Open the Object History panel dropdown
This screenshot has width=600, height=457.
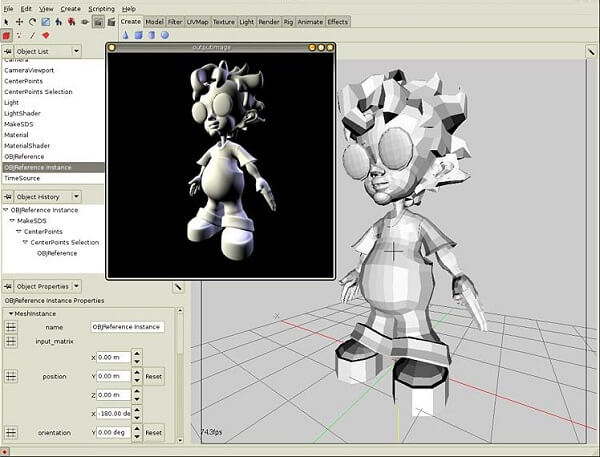point(76,197)
